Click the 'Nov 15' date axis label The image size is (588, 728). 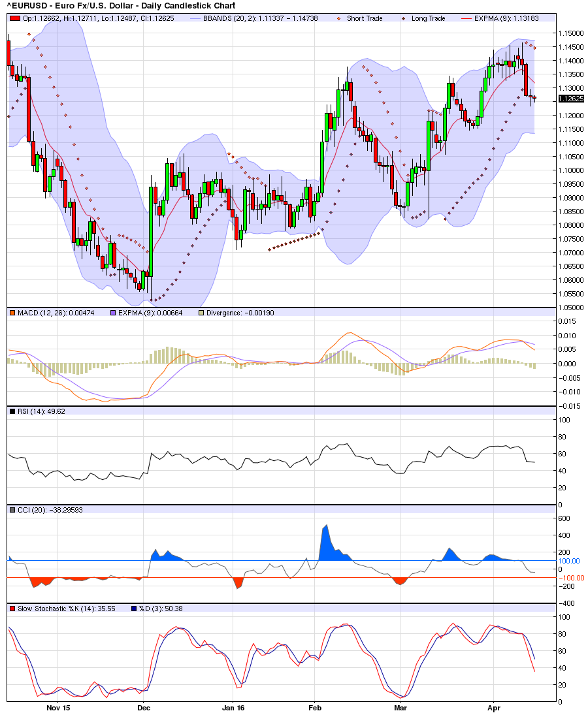(x=59, y=708)
